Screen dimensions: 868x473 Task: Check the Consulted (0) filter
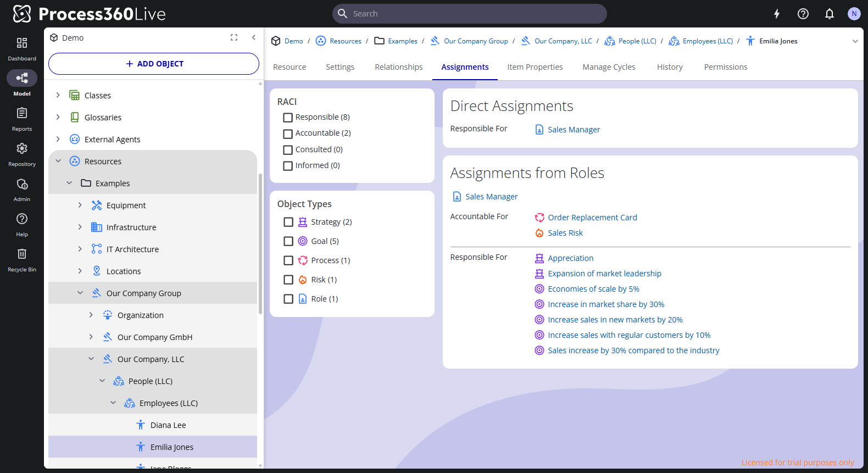(x=288, y=150)
